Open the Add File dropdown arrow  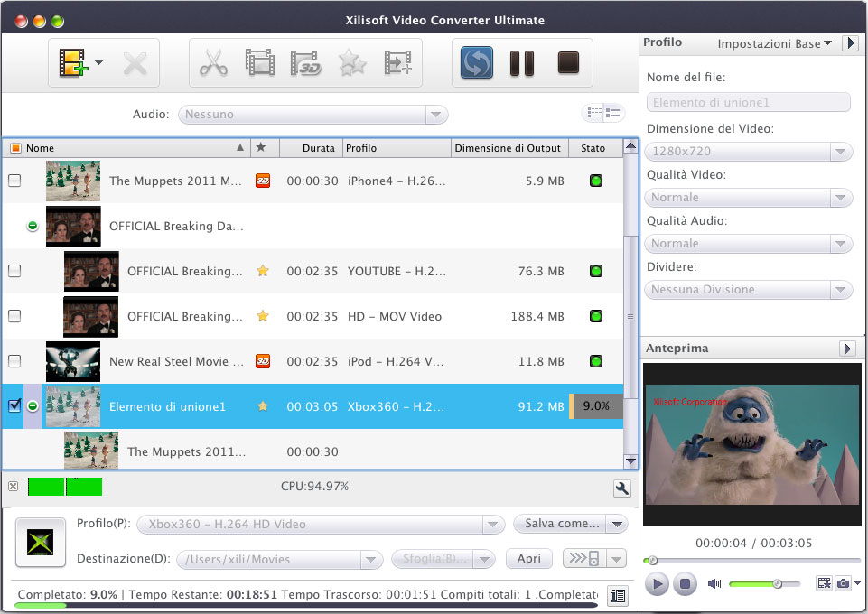98,62
